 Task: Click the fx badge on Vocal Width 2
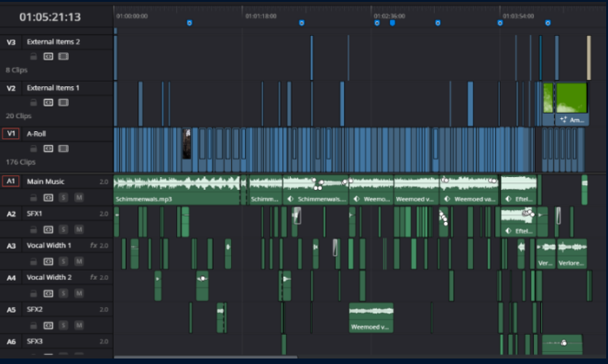[x=93, y=277]
